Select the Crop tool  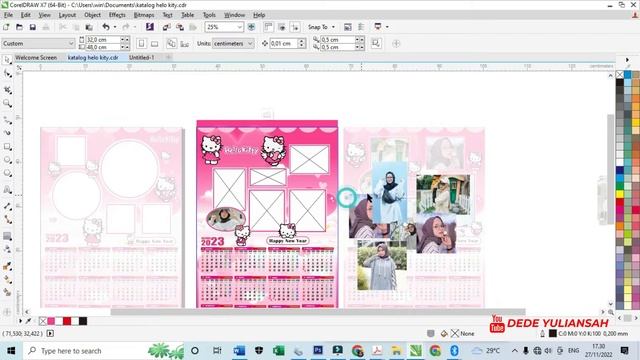coord(7,89)
